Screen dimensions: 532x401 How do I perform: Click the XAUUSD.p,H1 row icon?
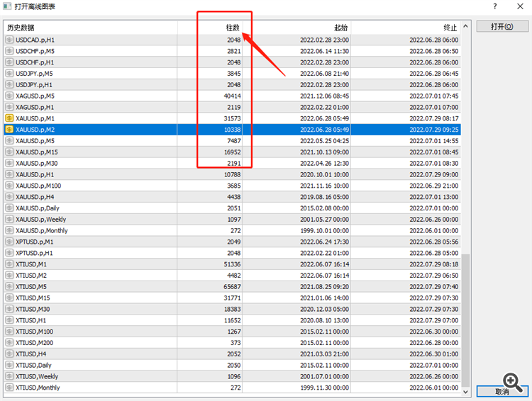click(9, 174)
